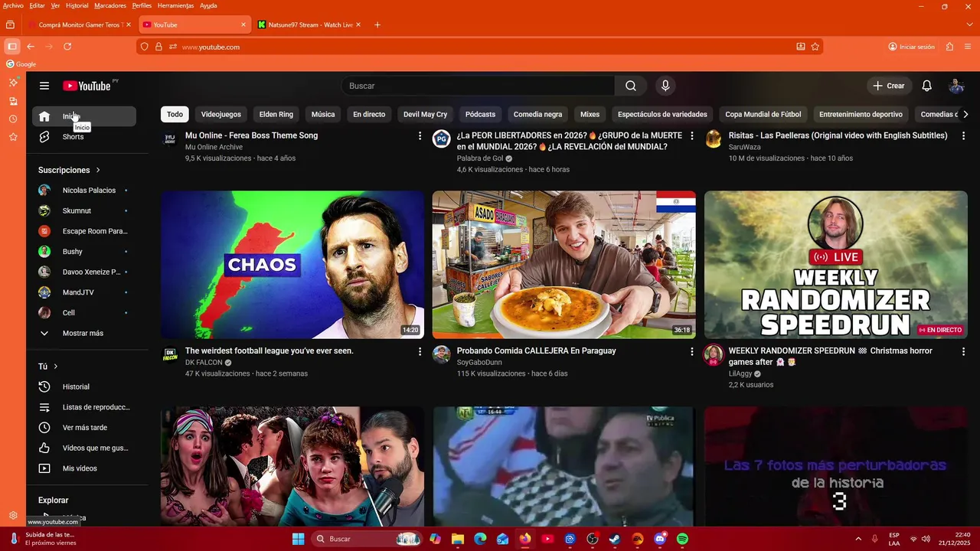Select the Pódcasts filter chip
The height and width of the screenshot is (551, 980).
480,114
